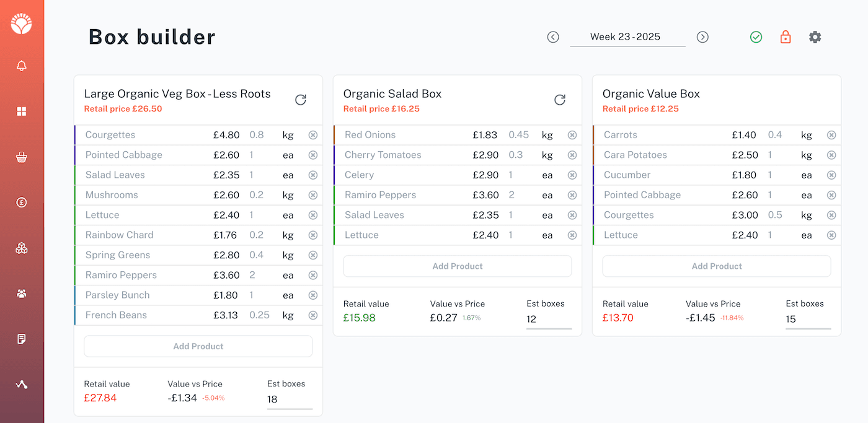Go to the previous week arrow
Image resolution: width=868 pixels, height=423 pixels.
tap(553, 37)
